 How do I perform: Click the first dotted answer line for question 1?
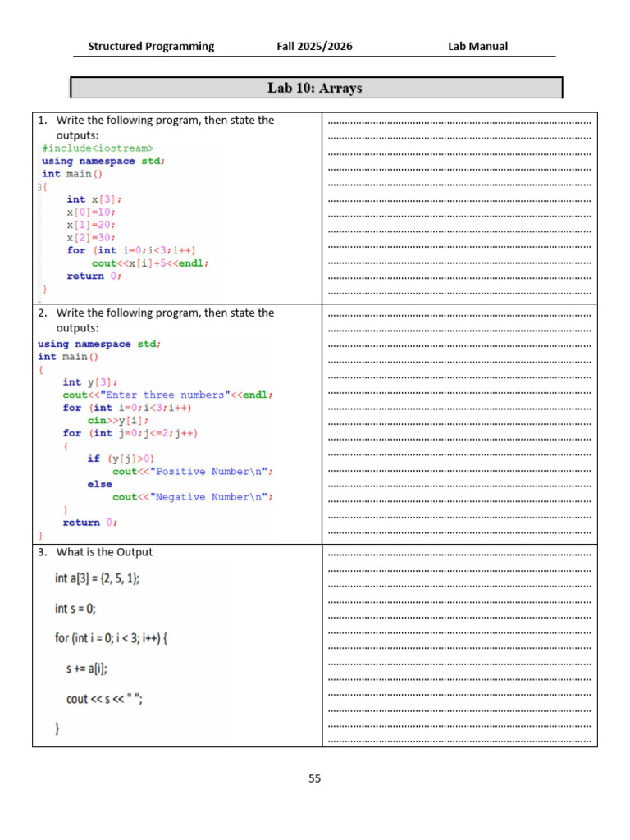(x=459, y=123)
